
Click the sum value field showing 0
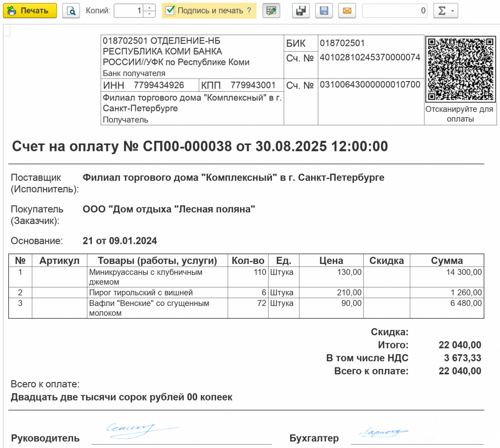pyautogui.click(x=395, y=11)
